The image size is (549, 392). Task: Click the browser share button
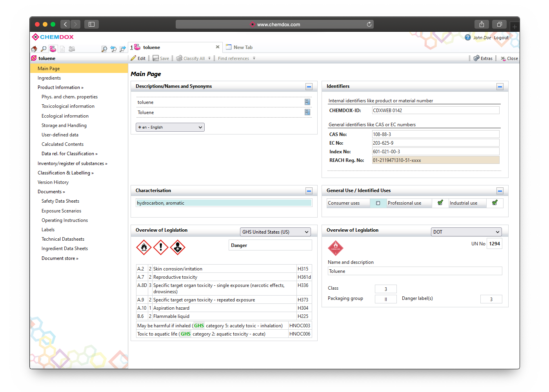click(482, 24)
